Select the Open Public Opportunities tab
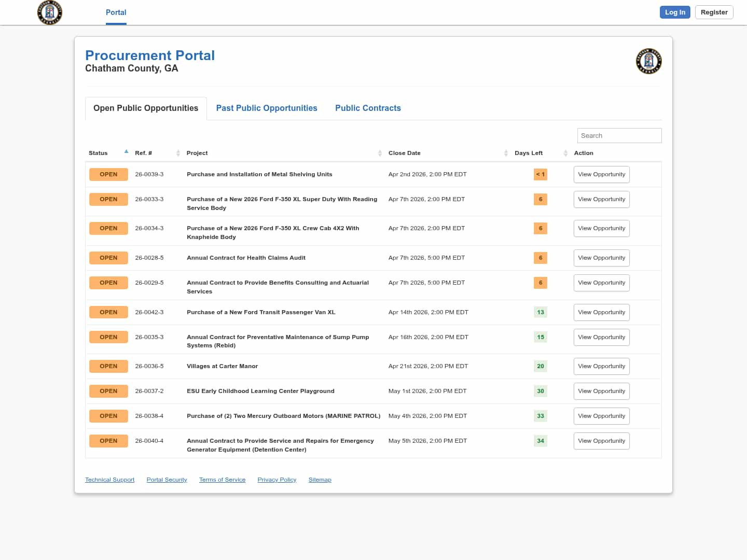 pyautogui.click(x=146, y=108)
